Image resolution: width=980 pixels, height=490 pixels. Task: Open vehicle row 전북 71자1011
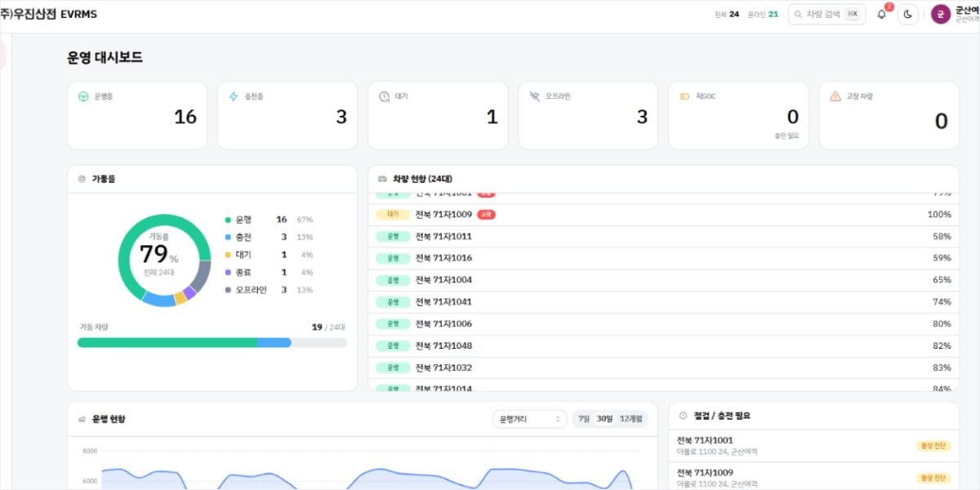click(664, 236)
